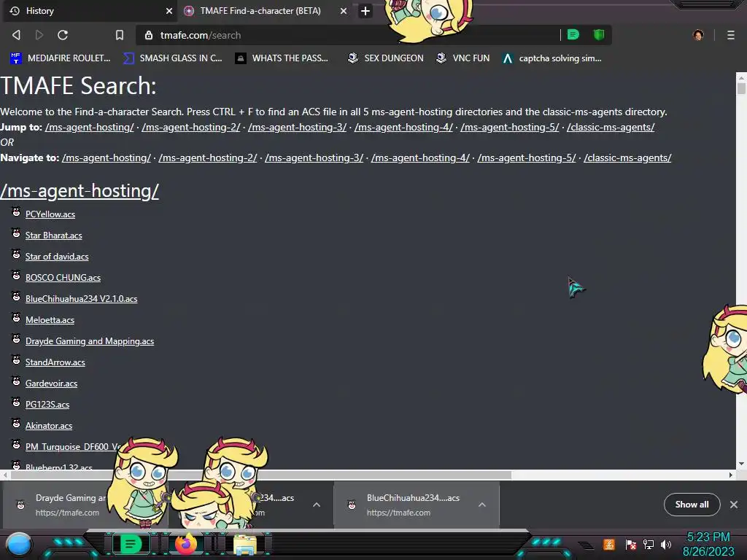The height and width of the screenshot is (560, 747).
Task: Expand options for BlueChihuahua234 download on the right
Action: pyautogui.click(x=482, y=505)
